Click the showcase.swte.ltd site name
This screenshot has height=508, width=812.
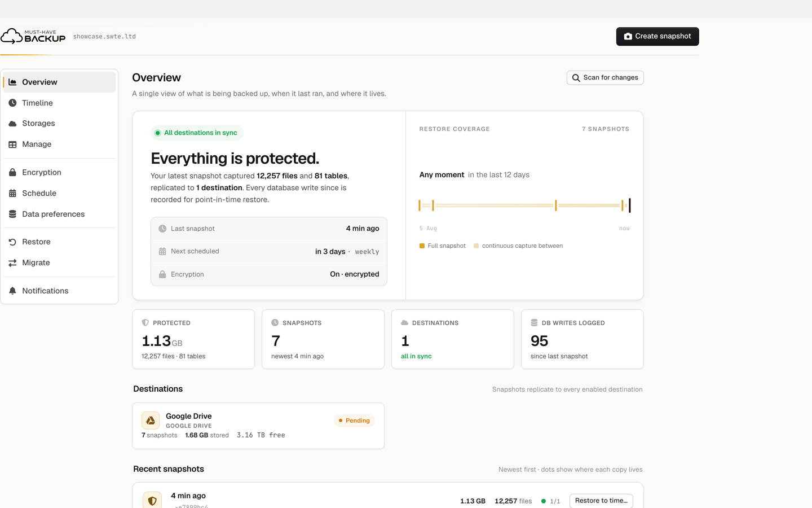(x=104, y=37)
